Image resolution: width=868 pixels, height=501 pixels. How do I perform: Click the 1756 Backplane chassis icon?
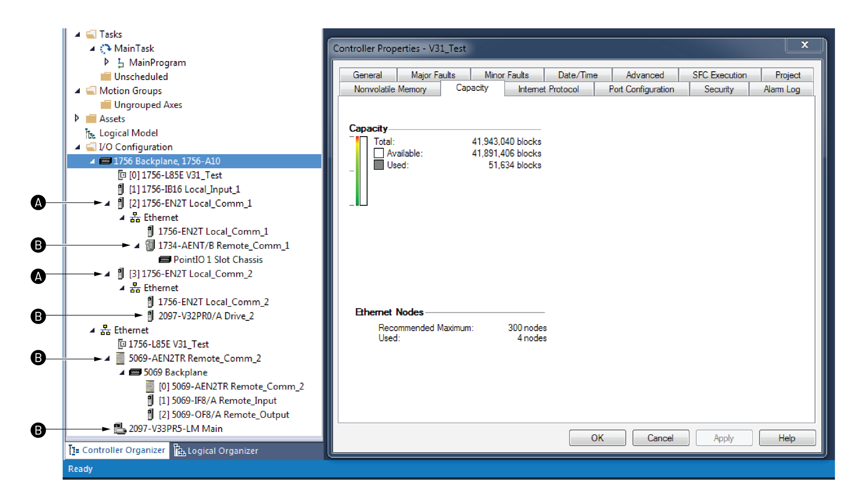point(105,161)
